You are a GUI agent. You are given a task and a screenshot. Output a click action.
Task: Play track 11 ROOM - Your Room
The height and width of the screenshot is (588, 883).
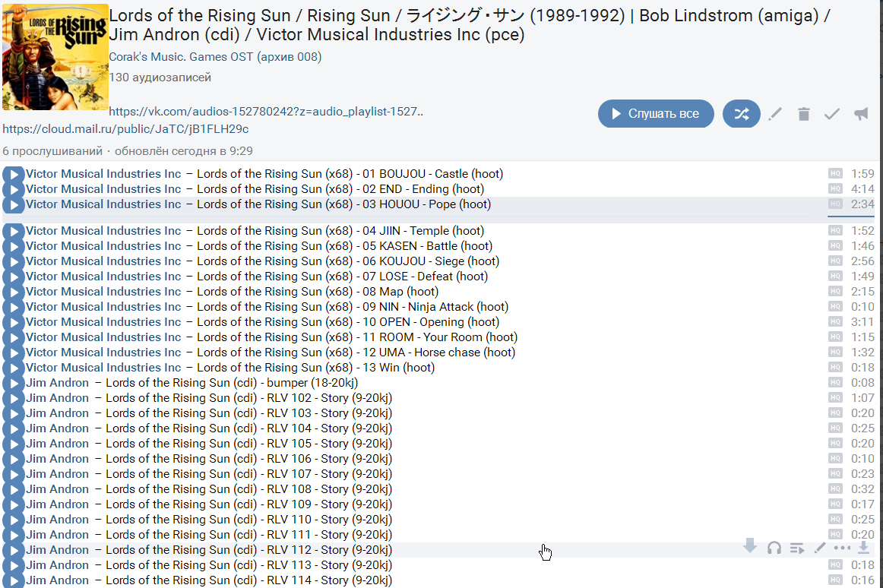[x=14, y=337]
